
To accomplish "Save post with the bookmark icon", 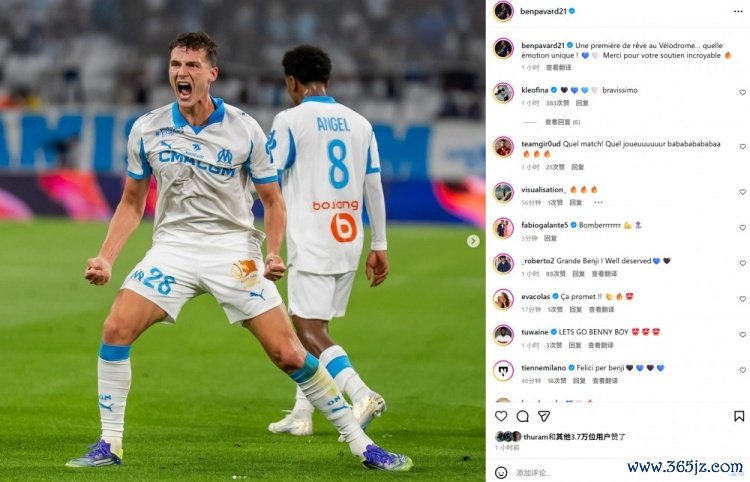I will tap(739, 416).
